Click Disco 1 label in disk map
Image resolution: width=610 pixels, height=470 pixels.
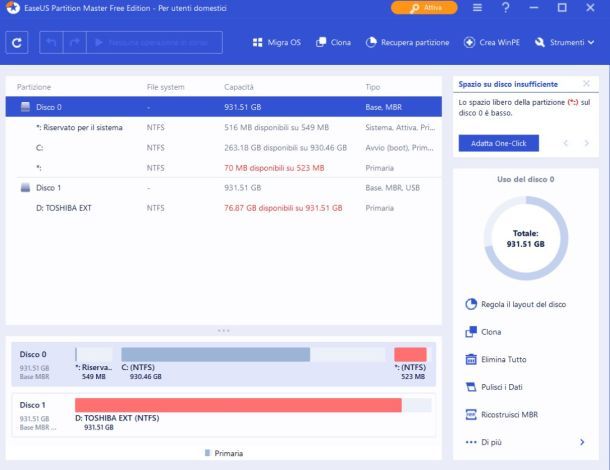[x=33, y=405]
